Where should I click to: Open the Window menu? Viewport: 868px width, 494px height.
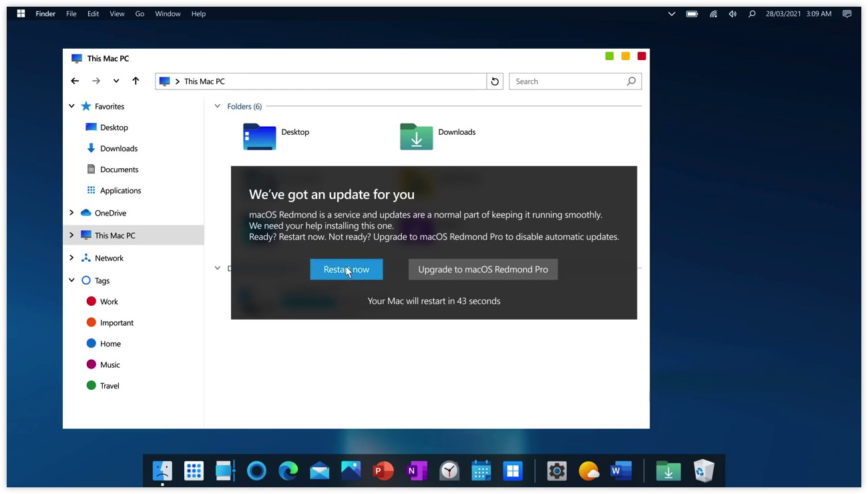pyautogui.click(x=168, y=13)
